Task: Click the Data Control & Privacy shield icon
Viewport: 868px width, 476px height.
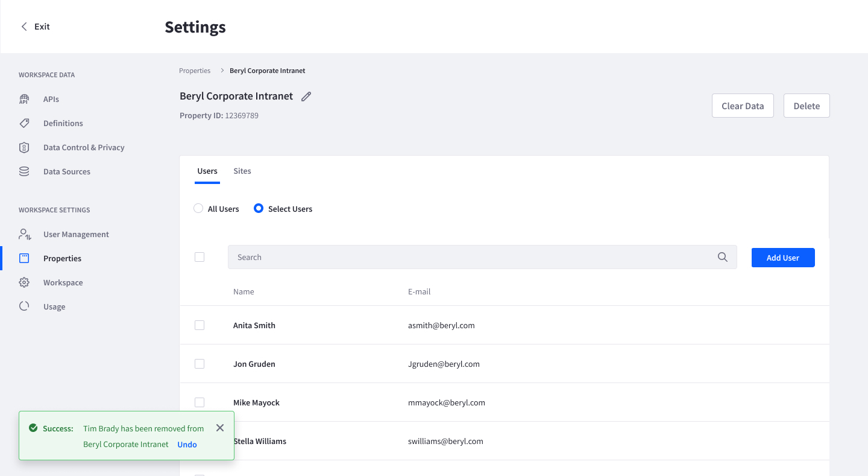Action: click(24, 148)
